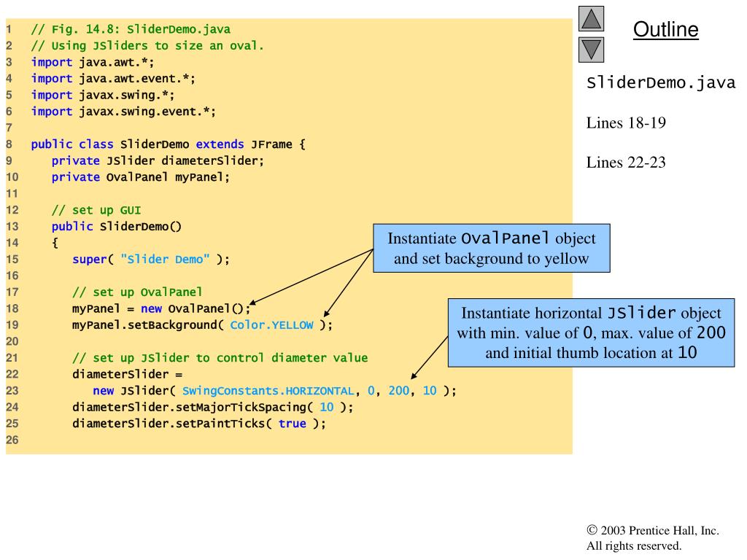Click the setPaintTicks true argument

292,424
